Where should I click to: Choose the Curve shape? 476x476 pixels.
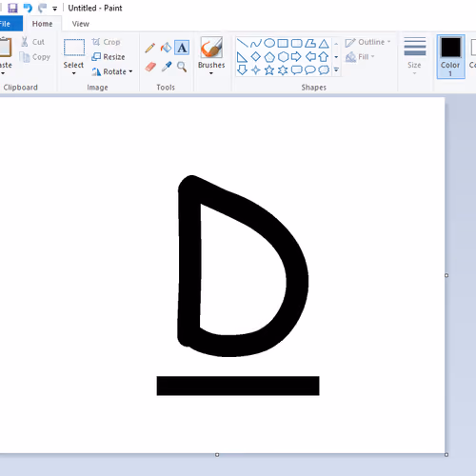click(256, 43)
